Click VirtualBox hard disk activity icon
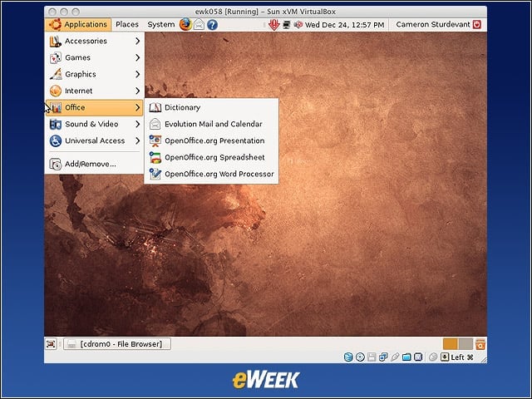The height and width of the screenshot is (399, 532). (348, 357)
